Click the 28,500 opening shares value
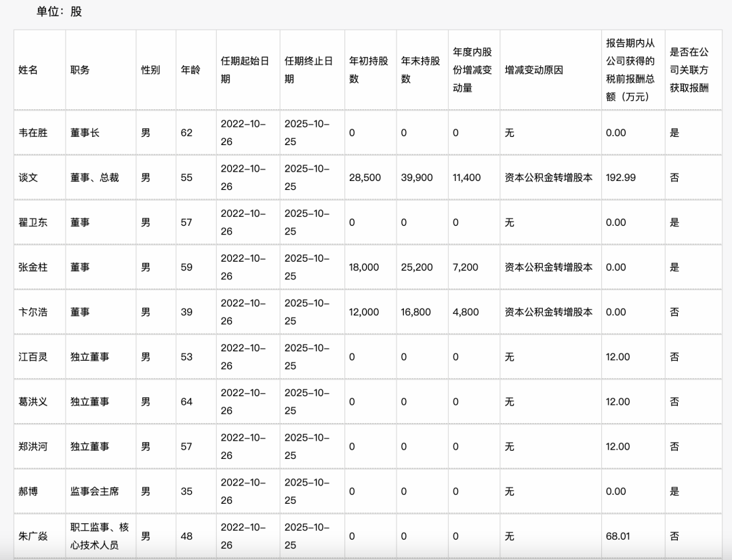Image resolution: width=732 pixels, height=560 pixels. (365, 178)
